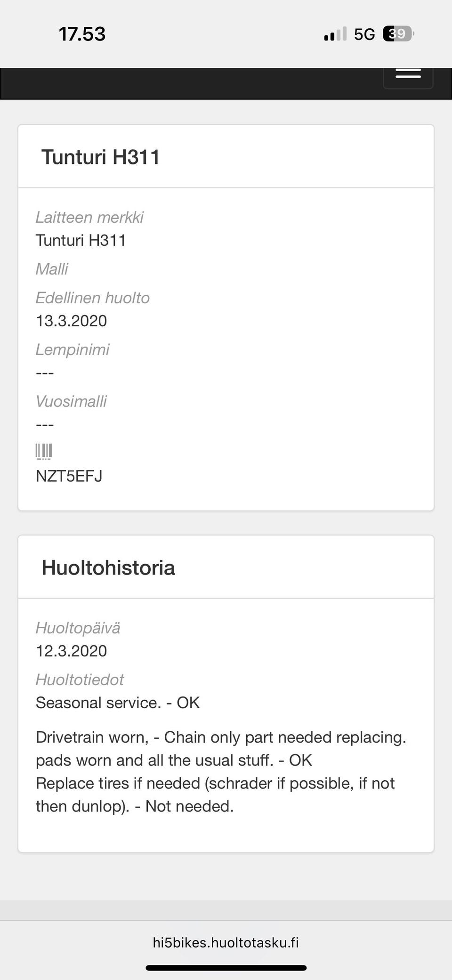Tap the battery indicator in status bar

pyautogui.click(x=398, y=34)
